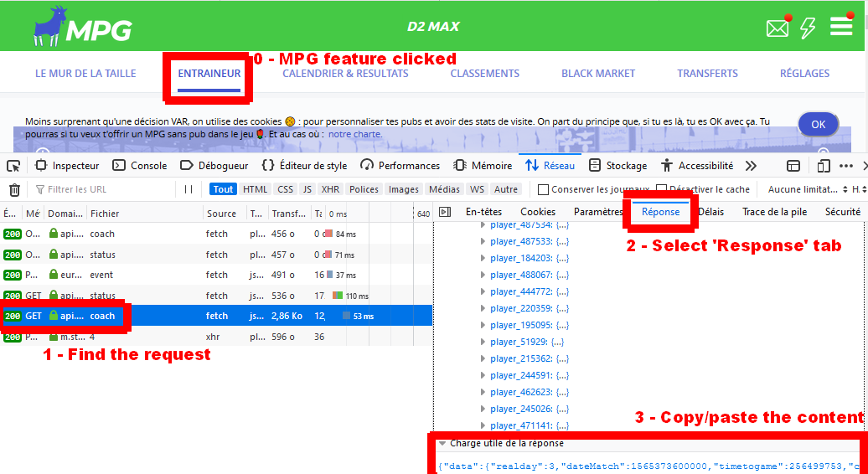The width and height of the screenshot is (868, 474).
Task: Open the Console panel
Action: pyautogui.click(x=139, y=165)
